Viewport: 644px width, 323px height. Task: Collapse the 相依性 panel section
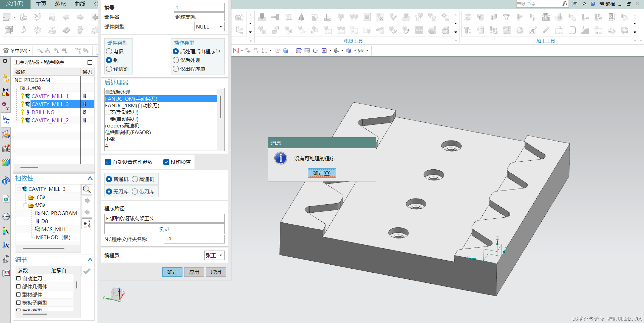point(90,178)
